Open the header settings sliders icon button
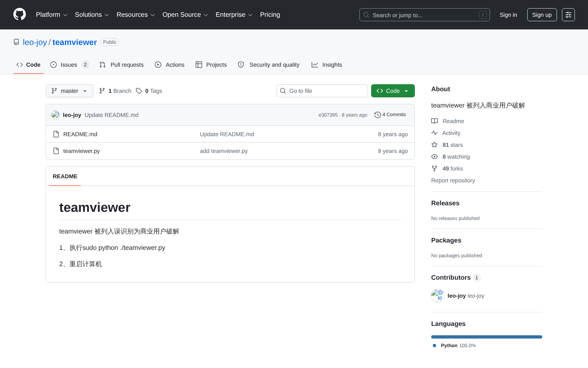Screen dimensions: 588x368 568,15
